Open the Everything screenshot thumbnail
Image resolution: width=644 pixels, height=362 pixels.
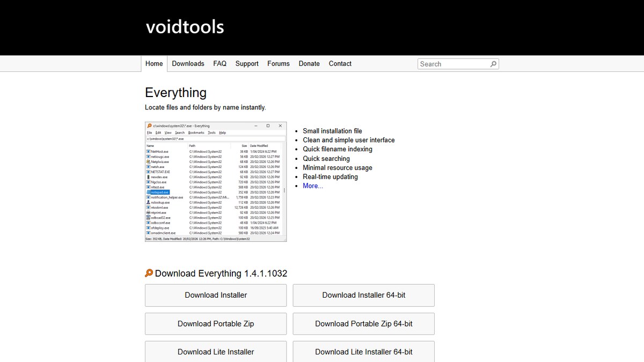[x=216, y=182]
